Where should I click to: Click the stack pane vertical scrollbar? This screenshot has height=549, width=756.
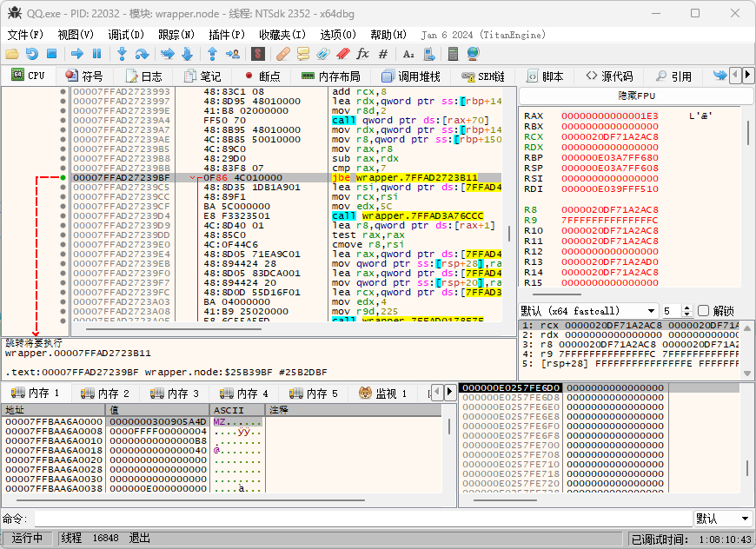click(748, 467)
